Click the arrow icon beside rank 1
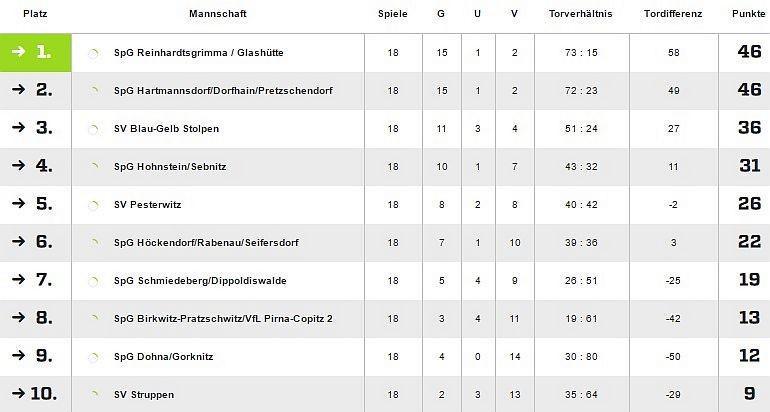Screen dimensions: 770x412 pyautogui.click(x=18, y=52)
